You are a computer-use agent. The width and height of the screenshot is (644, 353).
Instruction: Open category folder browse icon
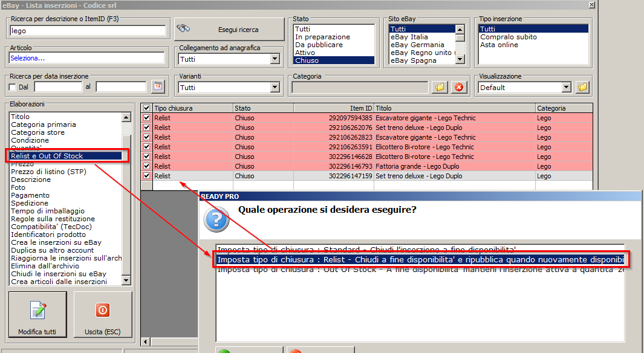pyautogui.click(x=440, y=87)
